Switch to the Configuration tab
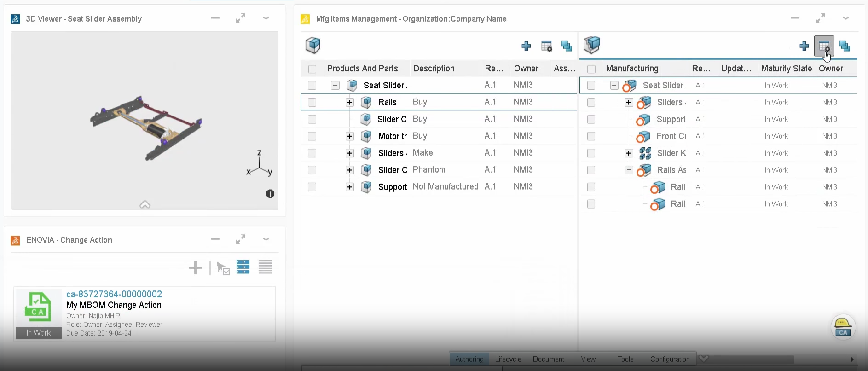868x371 pixels. [x=670, y=359]
